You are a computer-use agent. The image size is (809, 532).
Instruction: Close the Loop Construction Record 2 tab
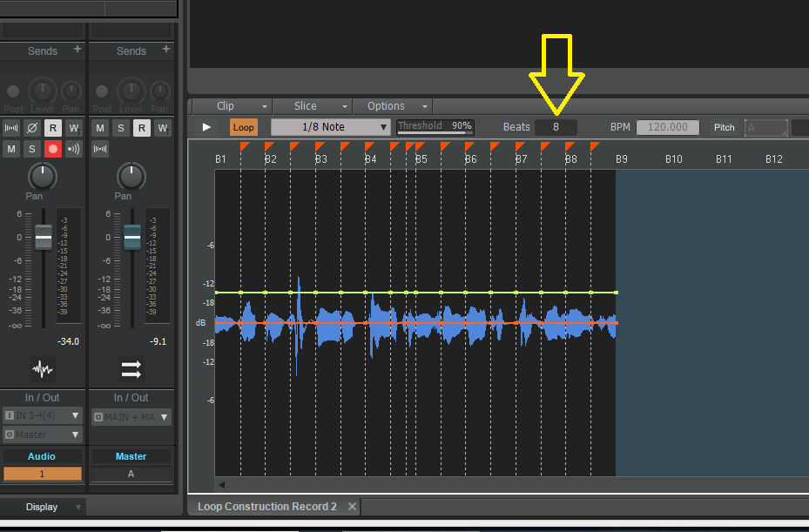[352, 506]
